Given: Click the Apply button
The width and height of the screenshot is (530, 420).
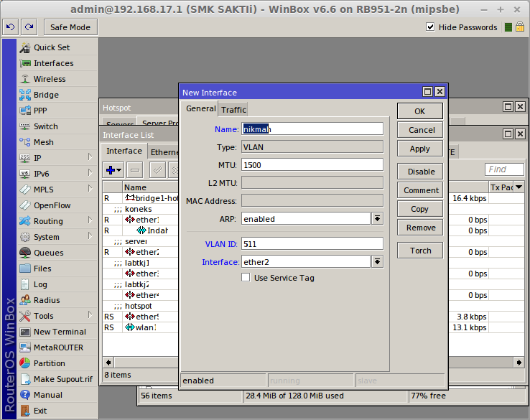Looking at the screenshot, I should (420, 149).
